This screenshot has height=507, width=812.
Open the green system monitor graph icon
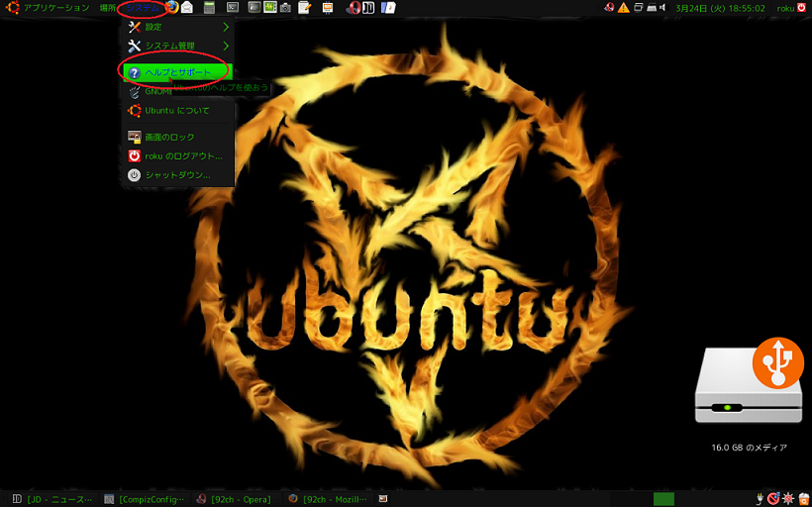pos(270,8)
